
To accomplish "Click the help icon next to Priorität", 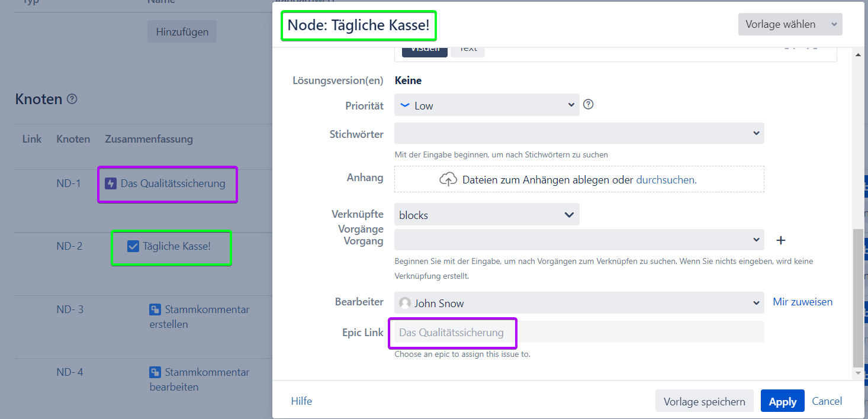I will [588, 105].
